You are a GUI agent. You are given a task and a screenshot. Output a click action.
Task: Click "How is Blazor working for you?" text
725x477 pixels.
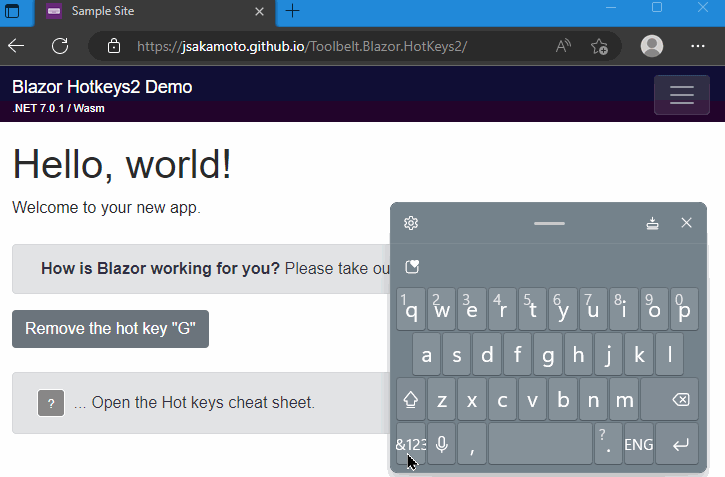(x=160, y=269)
